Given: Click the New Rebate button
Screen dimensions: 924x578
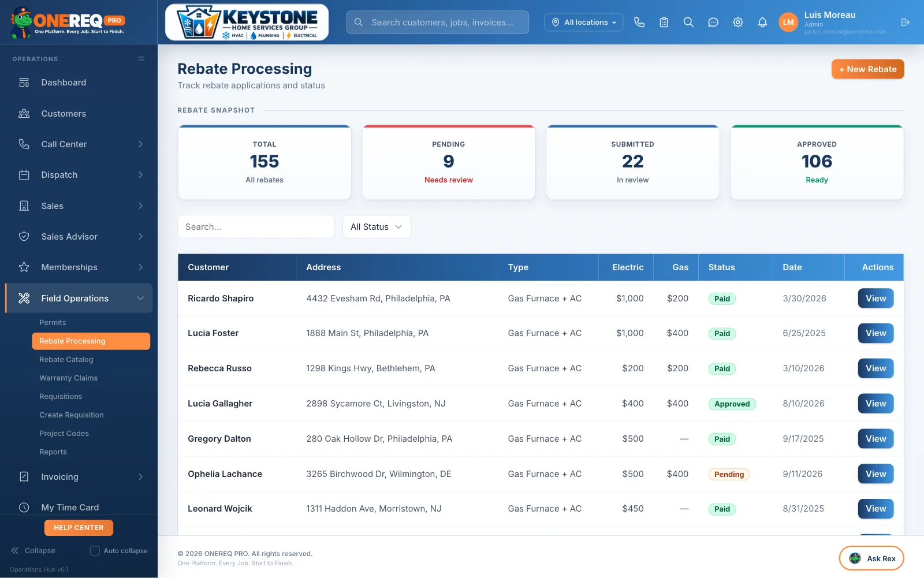Looking at the screenshot, I should (x=867, y=69).
